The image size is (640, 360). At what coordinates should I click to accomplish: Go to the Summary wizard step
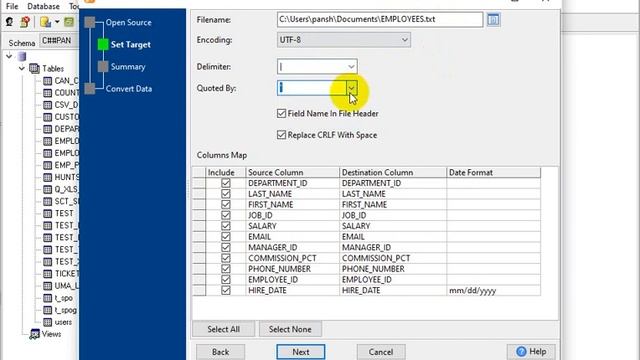point(128,67)
